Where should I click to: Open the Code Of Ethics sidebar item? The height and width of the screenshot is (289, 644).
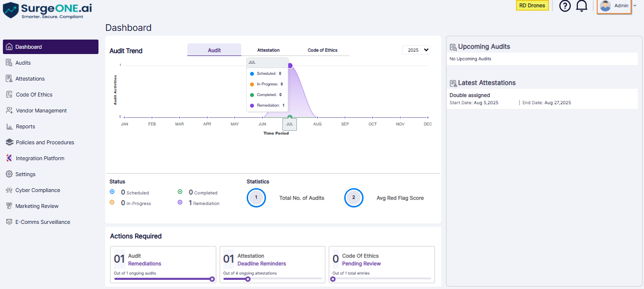pyautogui.click(x=10, y=94)
